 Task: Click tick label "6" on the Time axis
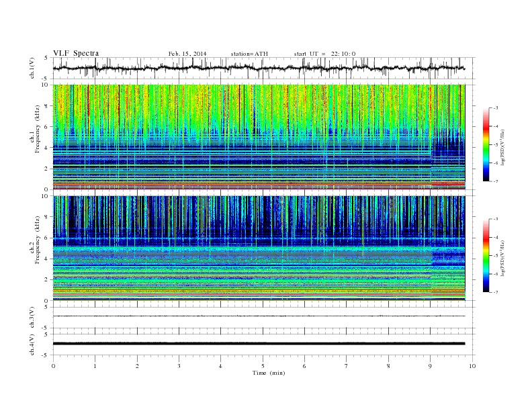click(305, 366)
